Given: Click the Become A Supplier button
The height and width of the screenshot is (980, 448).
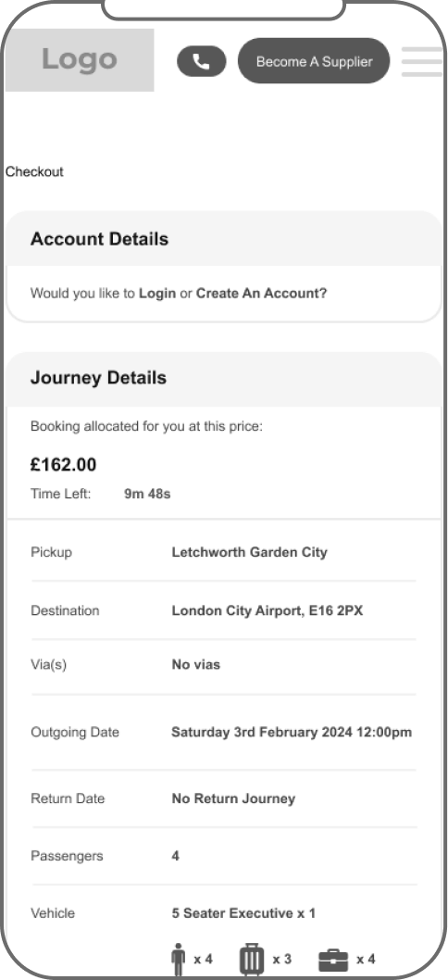Looking at the screenshot, I should [x=314, y=61].
